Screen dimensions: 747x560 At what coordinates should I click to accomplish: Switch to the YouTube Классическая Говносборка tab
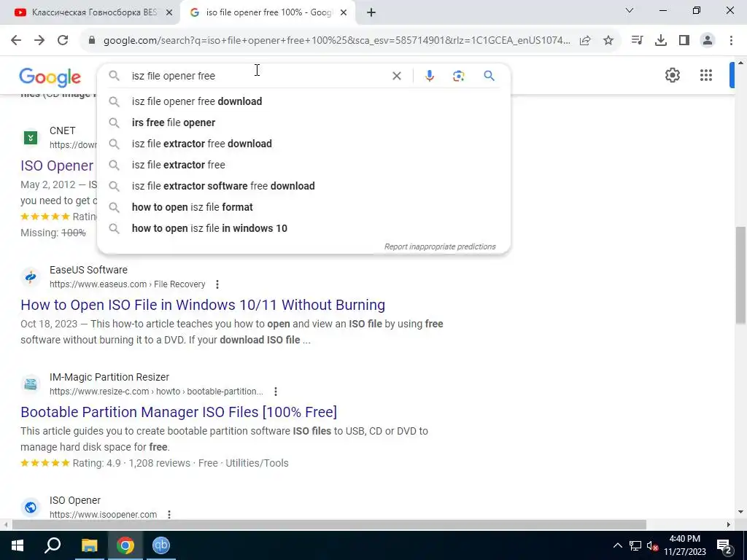[90, 12]
